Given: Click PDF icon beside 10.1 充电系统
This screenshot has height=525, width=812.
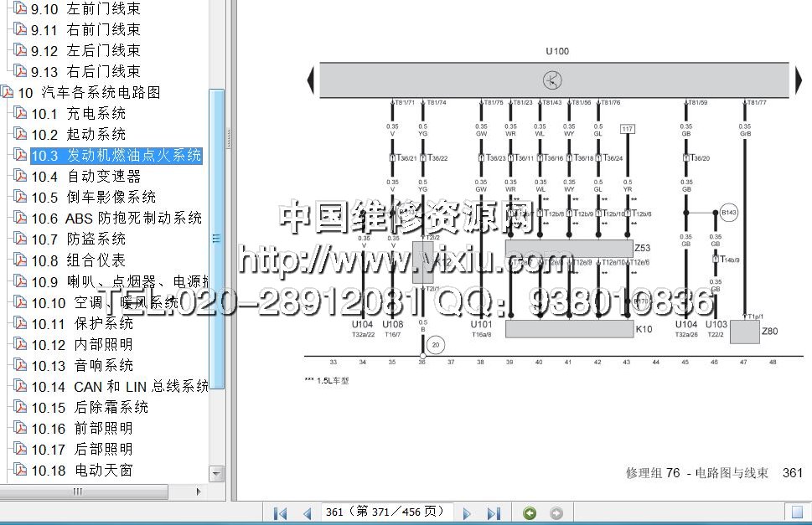Looking at the screenshot, I should pyautogui.click(x=20, y=113).
